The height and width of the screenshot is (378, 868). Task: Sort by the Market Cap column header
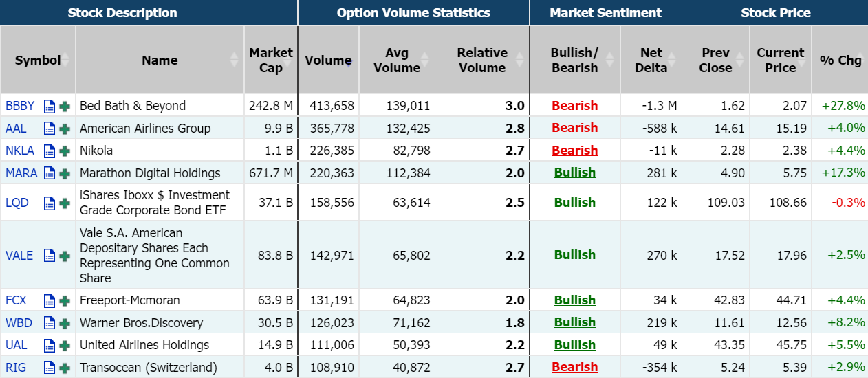pos(270,60)
